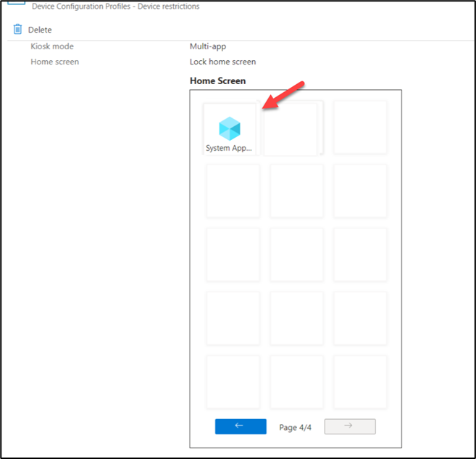Select the bottom row's middle empty slot
Image resolution: width=476 pixels, height=459 pixels.
pyautogui.click(x=296, y=382)
